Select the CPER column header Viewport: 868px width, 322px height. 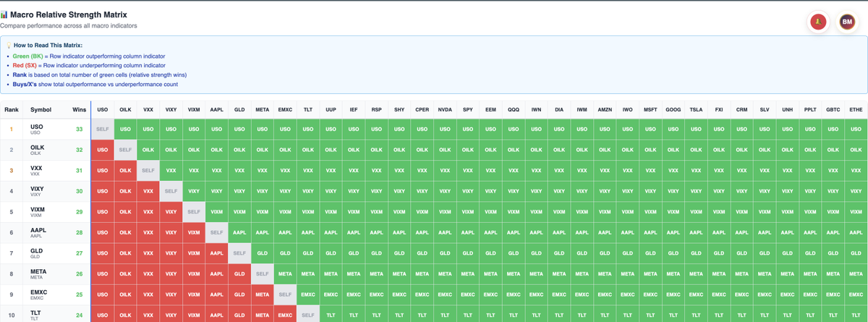tap(422, 110)
